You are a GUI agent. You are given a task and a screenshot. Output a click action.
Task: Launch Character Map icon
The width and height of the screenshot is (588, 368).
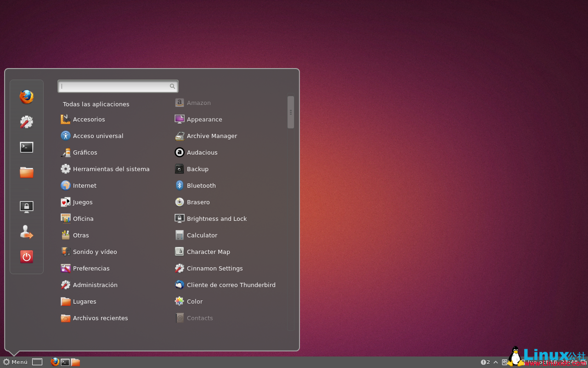click(x=180, y=252)
